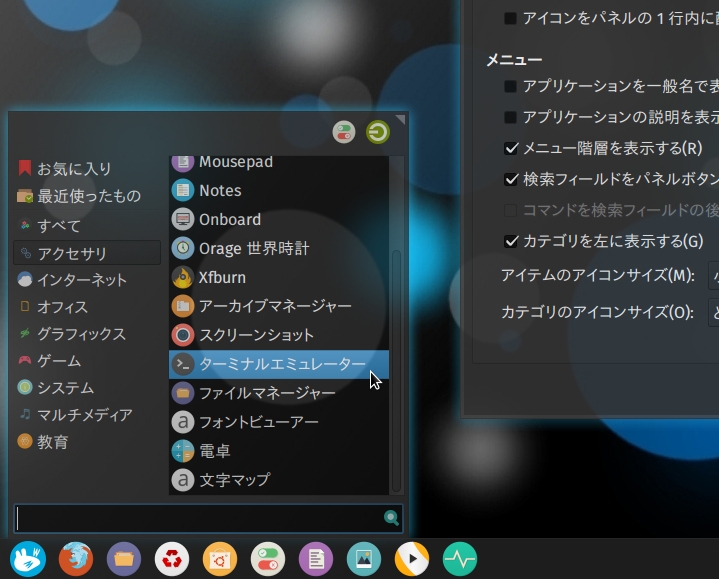The width and height of the screenshot is (719, 579).
Task: Open the Mousepad text editor entry
Action: (279, 163)
